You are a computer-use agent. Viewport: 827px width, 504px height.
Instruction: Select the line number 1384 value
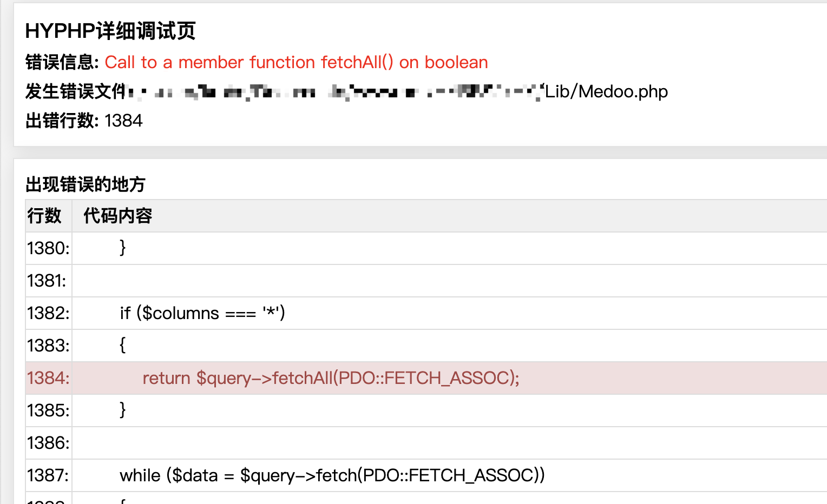pos(123,120)
